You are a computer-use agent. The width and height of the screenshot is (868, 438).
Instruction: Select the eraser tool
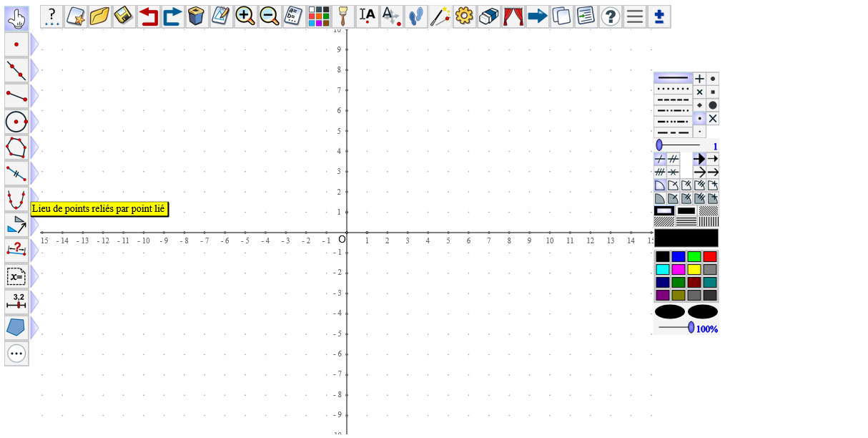click(x=489, y=16)
